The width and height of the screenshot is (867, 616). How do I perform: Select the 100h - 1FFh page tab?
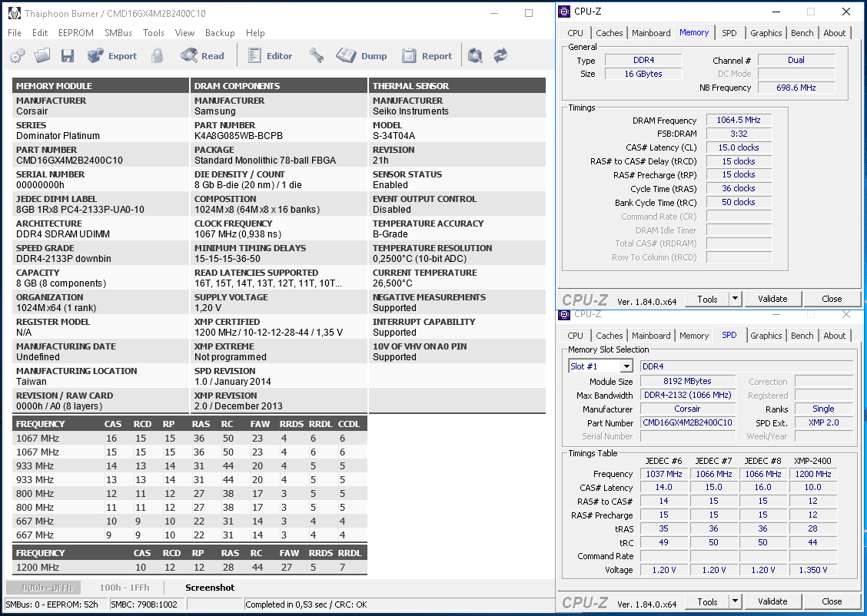point(125,588)
